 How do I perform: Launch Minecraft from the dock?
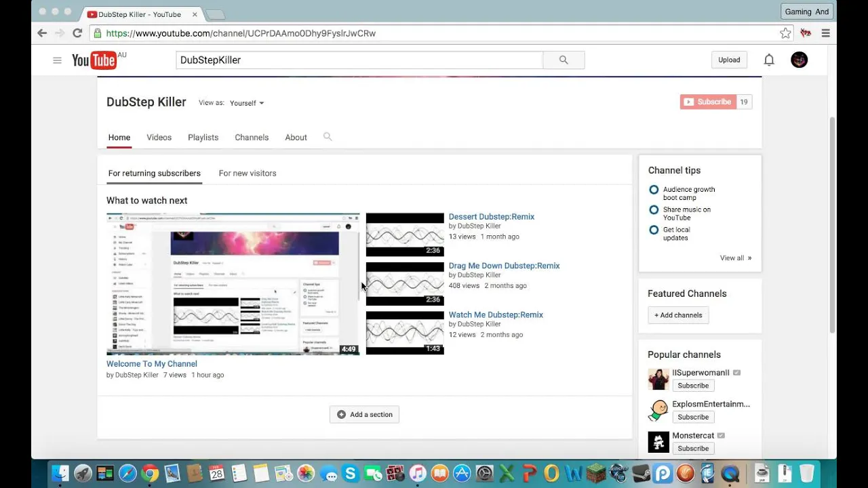point(595,473)
